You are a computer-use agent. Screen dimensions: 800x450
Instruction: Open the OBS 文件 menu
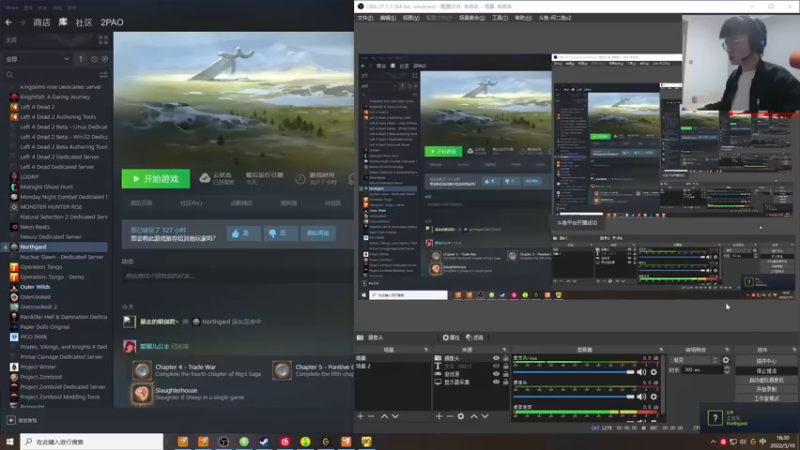(x=365, y=18)
